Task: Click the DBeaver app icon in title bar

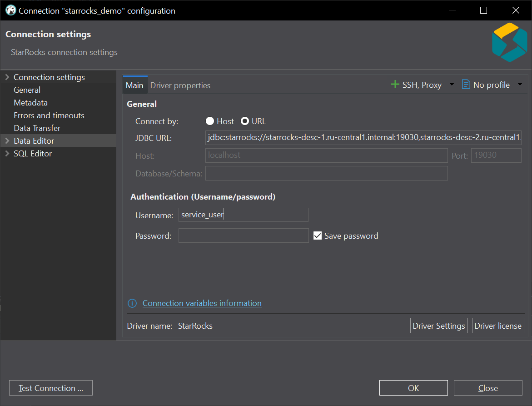Action: [x=10, y=10]
